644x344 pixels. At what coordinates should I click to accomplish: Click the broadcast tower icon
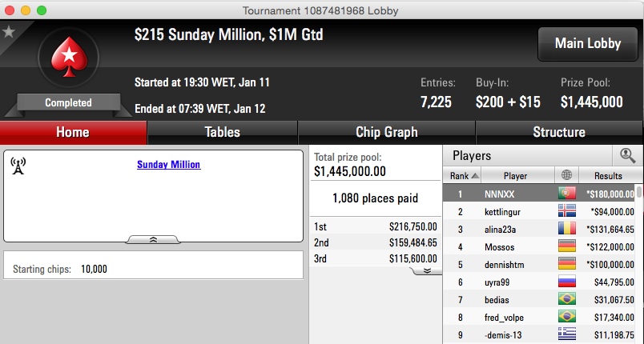click(x=18, y=166)
